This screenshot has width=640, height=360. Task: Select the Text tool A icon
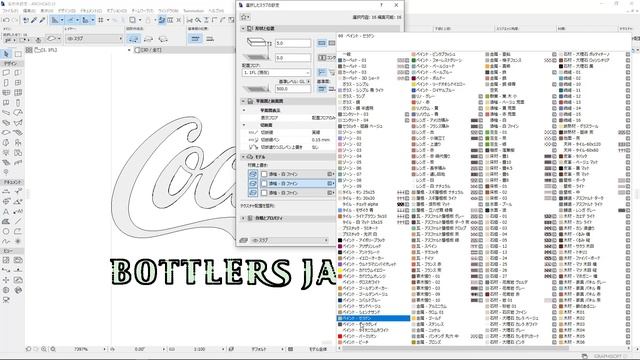(x=6, y=211)
